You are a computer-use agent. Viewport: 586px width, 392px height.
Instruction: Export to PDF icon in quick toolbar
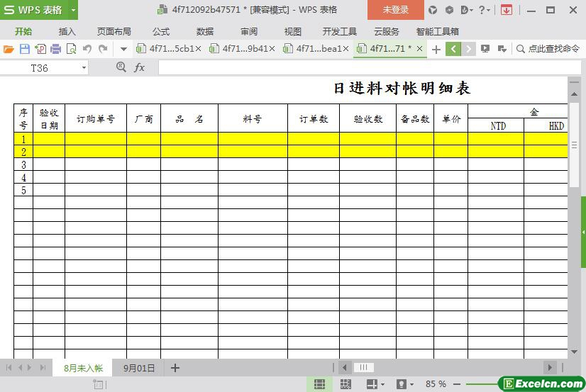[x=40, y=49]
